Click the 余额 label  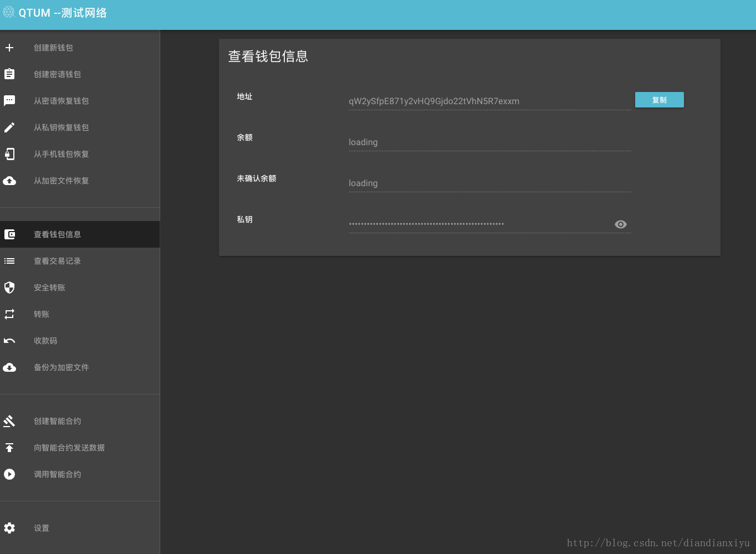pos(244,137)
